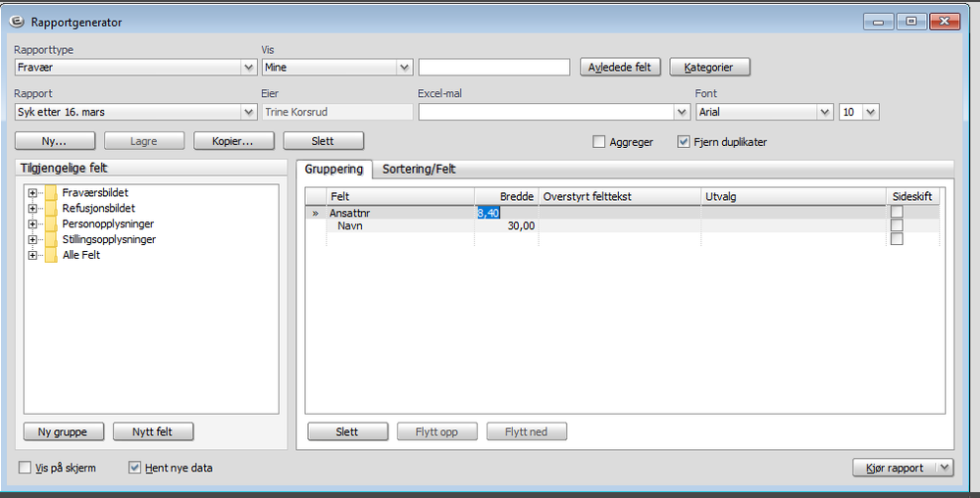Screen dimensions: 980x498
Task: Run the report with Kjør rapport
Action: [895, 468]
